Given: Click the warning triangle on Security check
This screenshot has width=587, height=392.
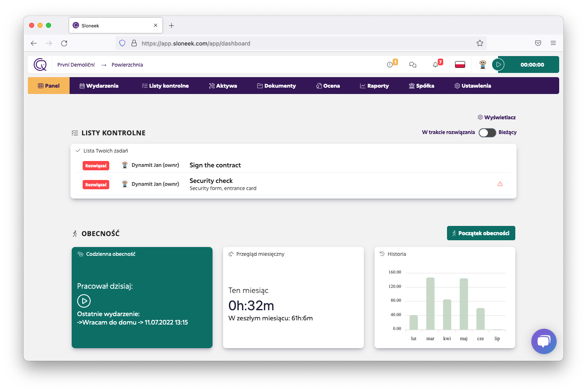Looking at the screenshot, I should [x=500, y=184].
